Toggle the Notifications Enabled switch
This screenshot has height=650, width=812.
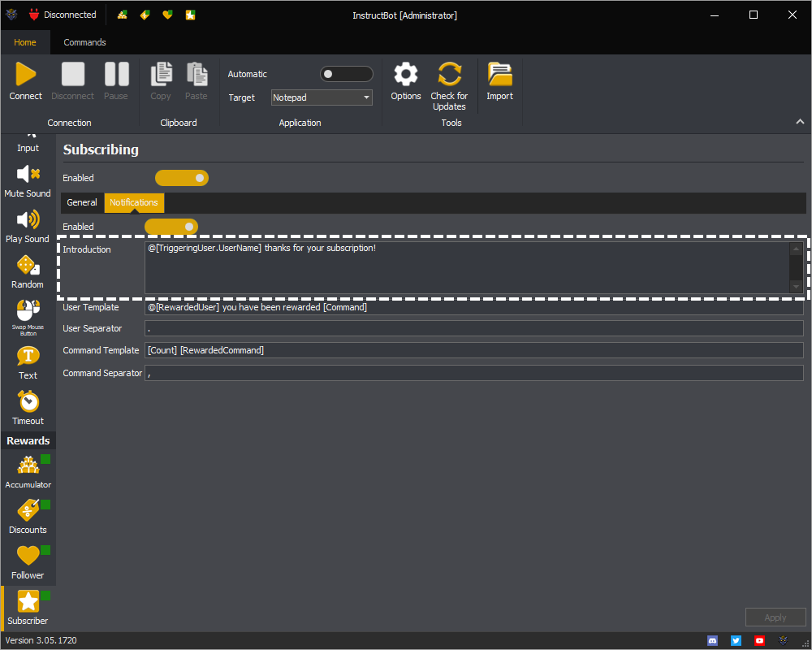tap(171, 227)
